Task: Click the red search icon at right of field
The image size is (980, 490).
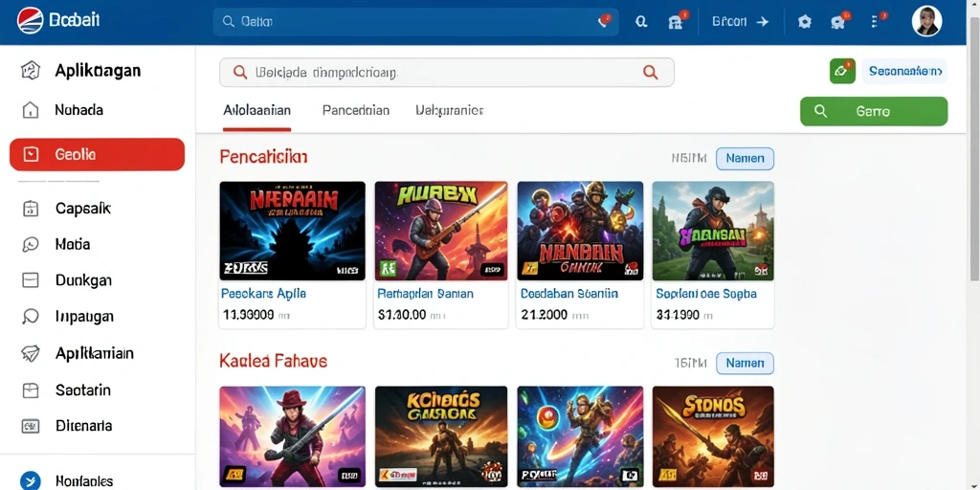Action: [x=651, y=73]
